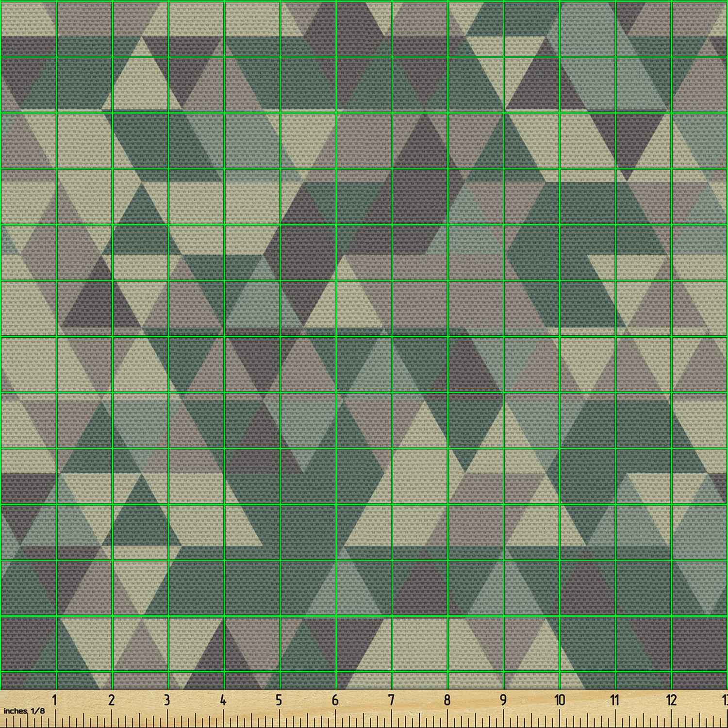Click the 'inches 1/8' ruler label

point(24,711)
